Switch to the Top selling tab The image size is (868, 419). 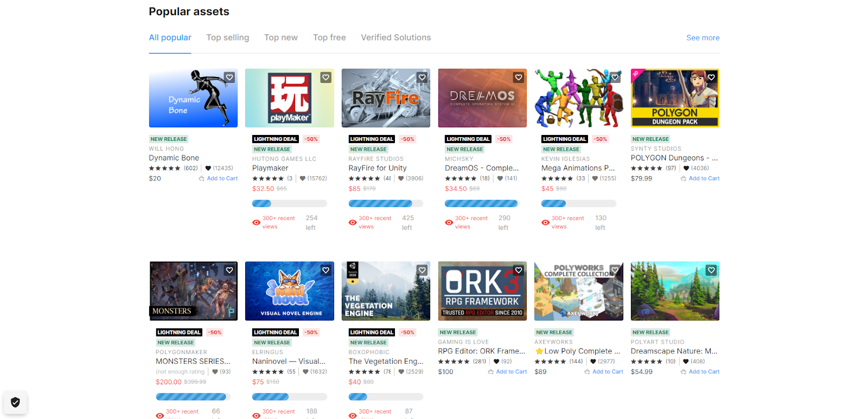(x=228, y=37)
